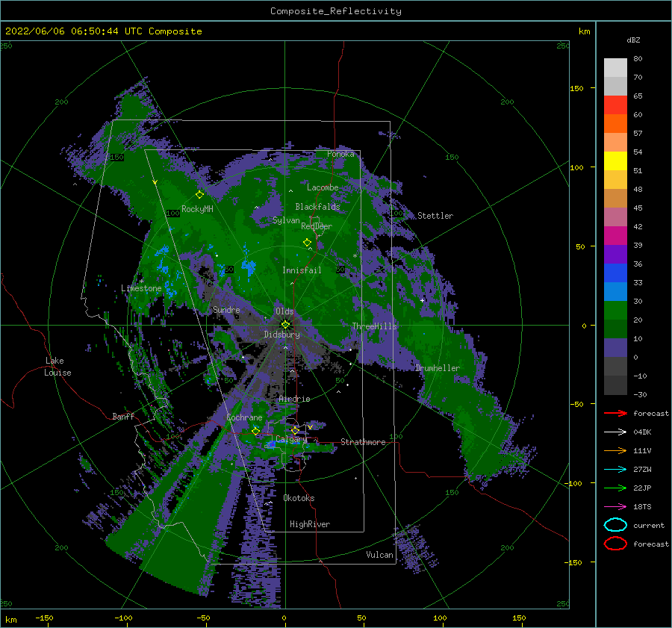Pick the magenta 39–42 dBZ swatch
The height and width of the screenshot is (628, 672).
tap(615, 236)
